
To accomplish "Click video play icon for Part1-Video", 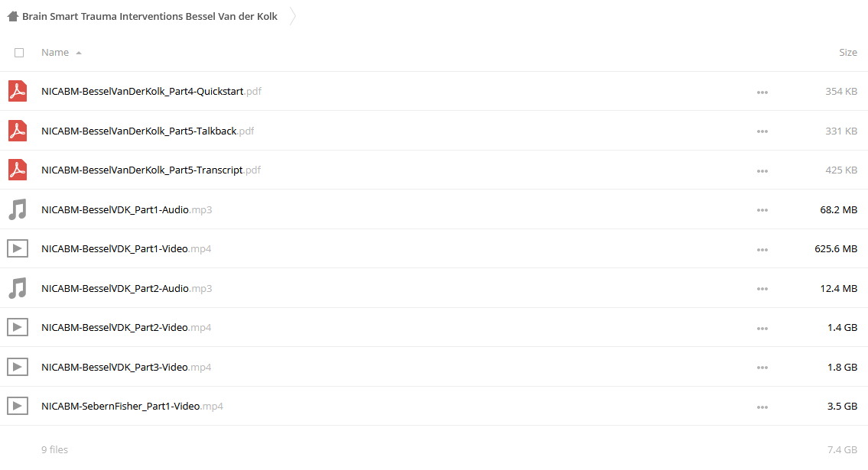I will click(18, 249).
